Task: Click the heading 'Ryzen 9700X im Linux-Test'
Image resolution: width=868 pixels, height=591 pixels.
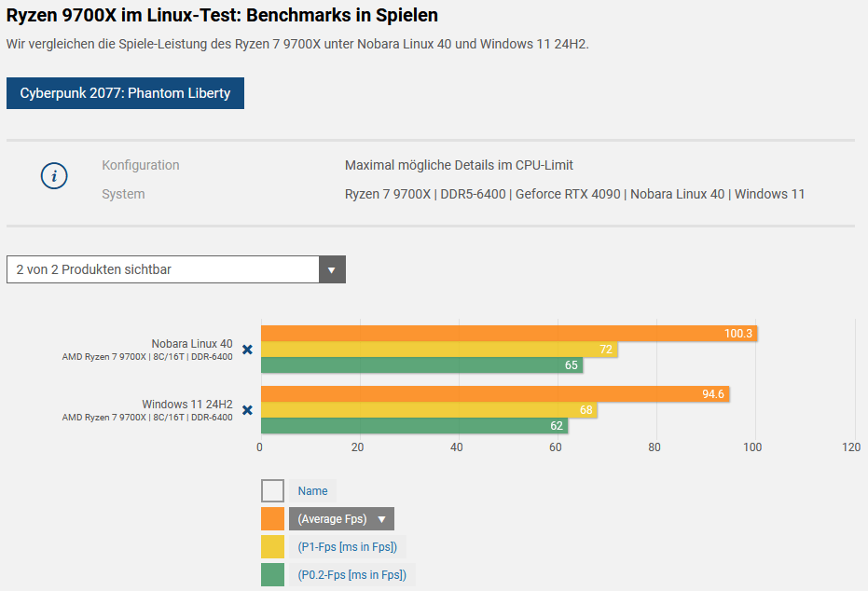Action: (222, 16)
